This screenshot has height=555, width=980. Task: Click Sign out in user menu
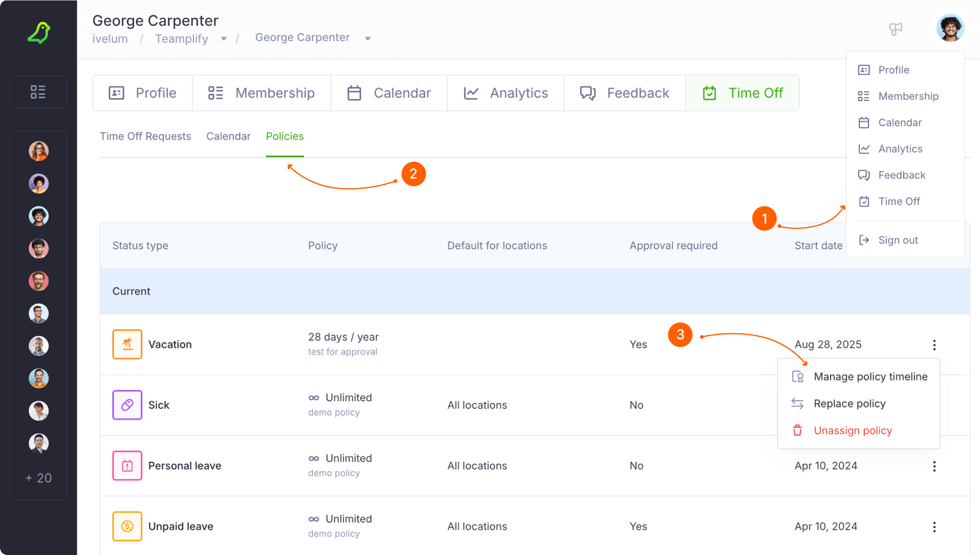tap(898, 240)
